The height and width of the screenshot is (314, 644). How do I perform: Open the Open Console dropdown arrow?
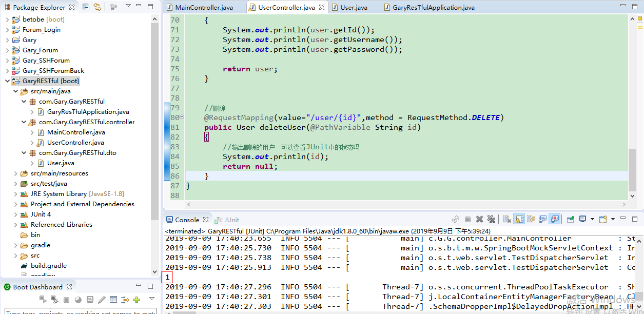[613, 220]
